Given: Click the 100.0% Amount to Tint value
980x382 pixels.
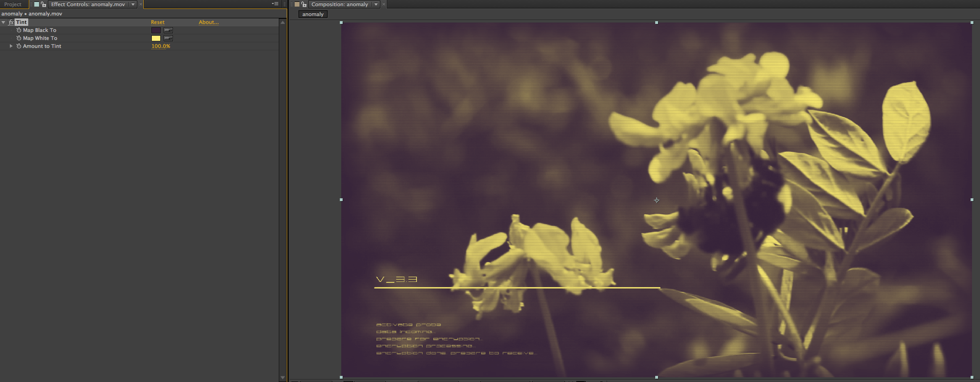Looking at the screenshot, I should tap(161, 46).
